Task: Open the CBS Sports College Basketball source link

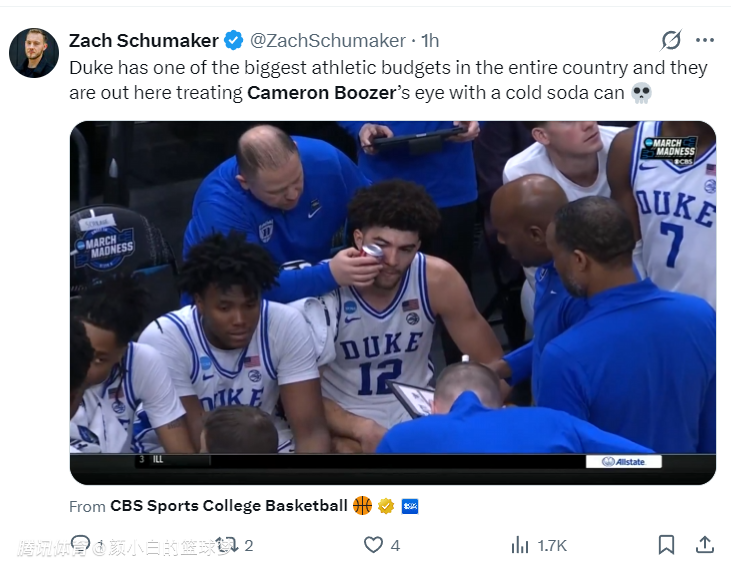Action: (228, 506)
